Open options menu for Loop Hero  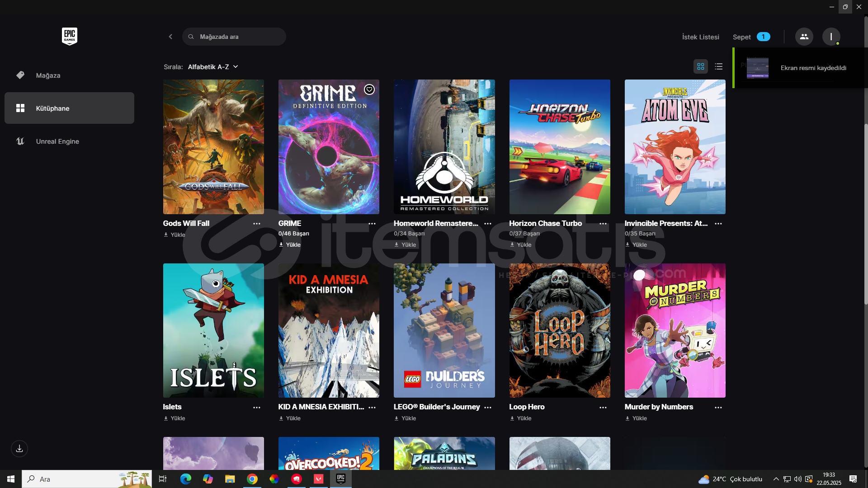(x=603, y=408)
